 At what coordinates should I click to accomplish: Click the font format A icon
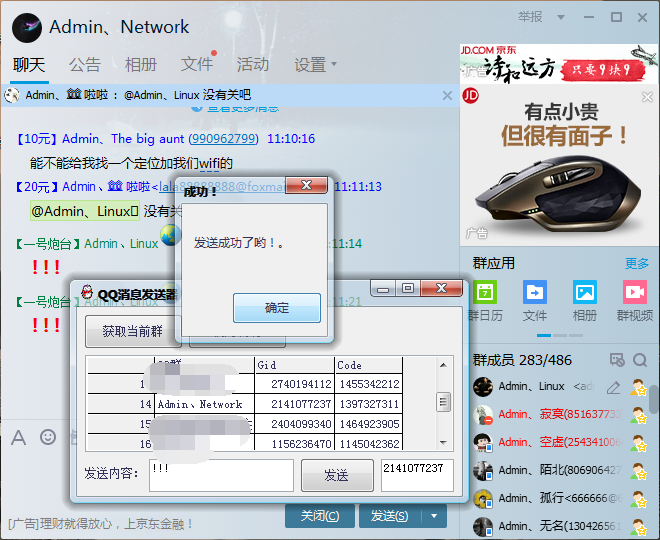18,438
